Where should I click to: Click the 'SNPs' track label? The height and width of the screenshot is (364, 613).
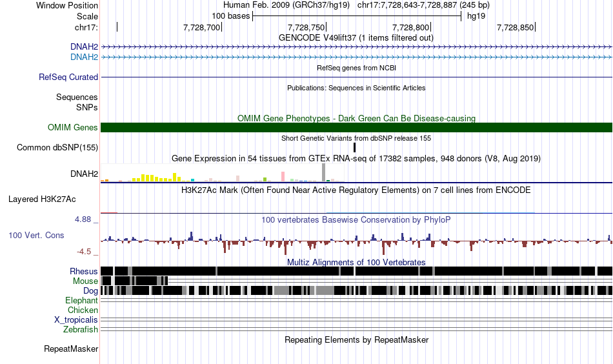coord(87,107)
